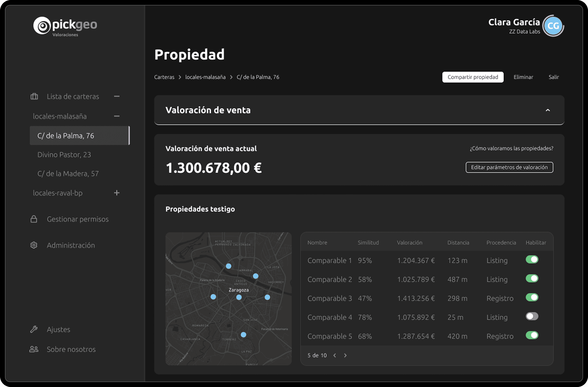
Task: Click Eliminar button
Action: [523, 77]
